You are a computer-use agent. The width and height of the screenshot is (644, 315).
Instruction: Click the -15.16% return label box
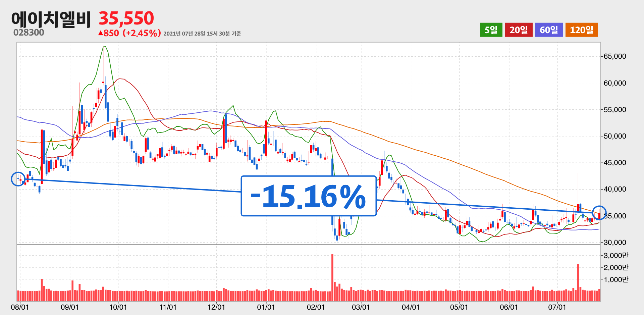(x=309, y=196)
